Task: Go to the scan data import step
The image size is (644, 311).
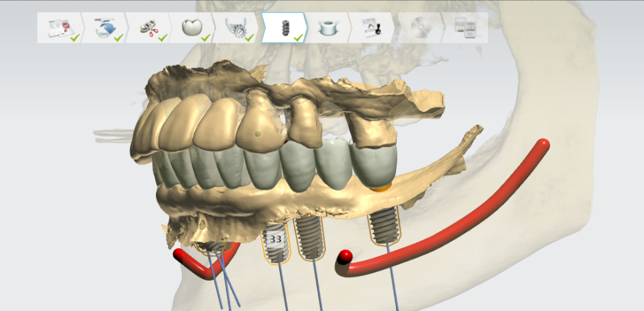Action: pos(105,27)
